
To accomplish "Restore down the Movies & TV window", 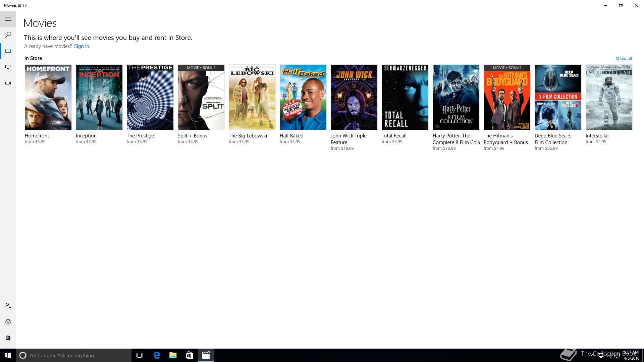I will click(621, 5).
